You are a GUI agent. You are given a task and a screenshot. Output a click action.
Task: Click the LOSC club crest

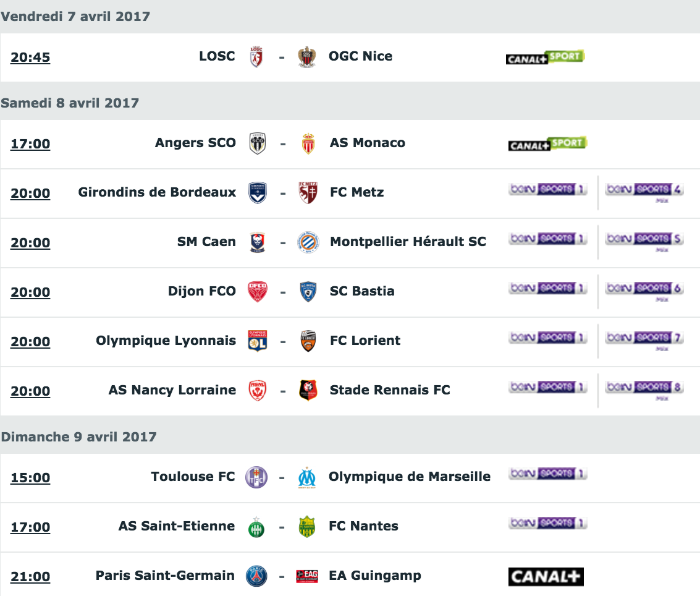256,57
